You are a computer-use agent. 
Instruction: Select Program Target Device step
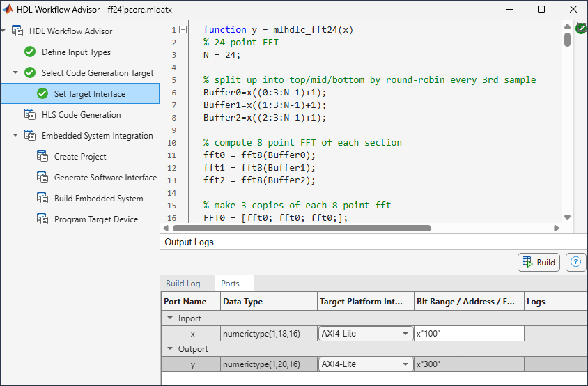coord(96,219)
